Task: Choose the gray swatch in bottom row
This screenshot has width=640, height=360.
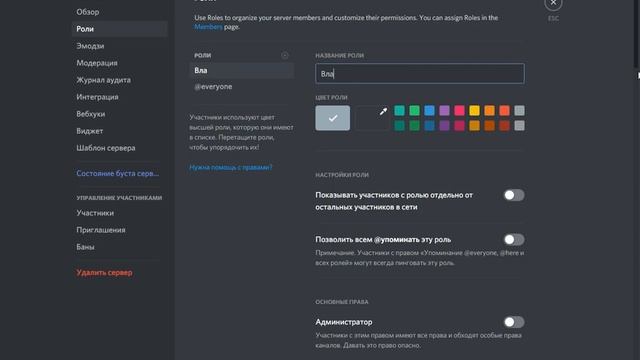Action: [519, 125]
